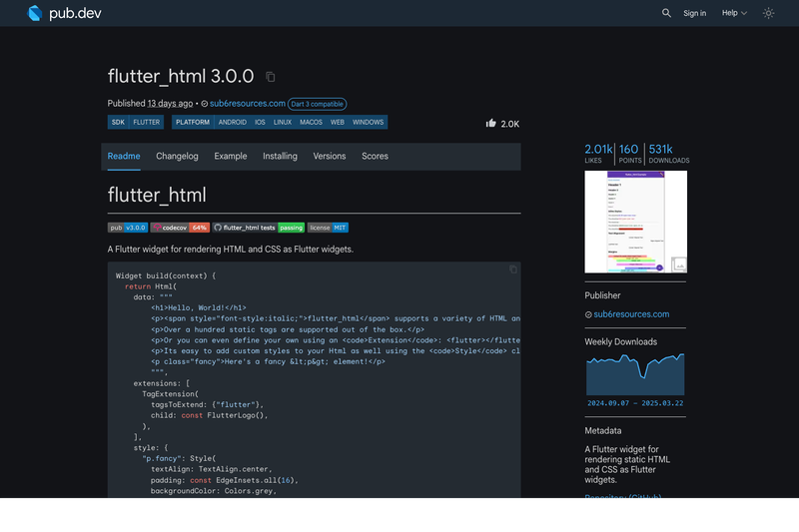Click the FLUTTER tag

tap(146, 122)
